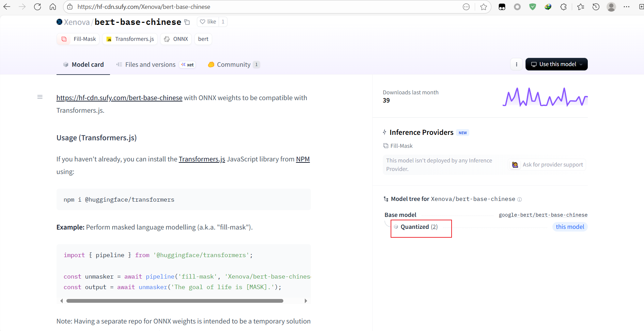Open browser history clock icon
644x331 pixels.
[x=596, y=7]
